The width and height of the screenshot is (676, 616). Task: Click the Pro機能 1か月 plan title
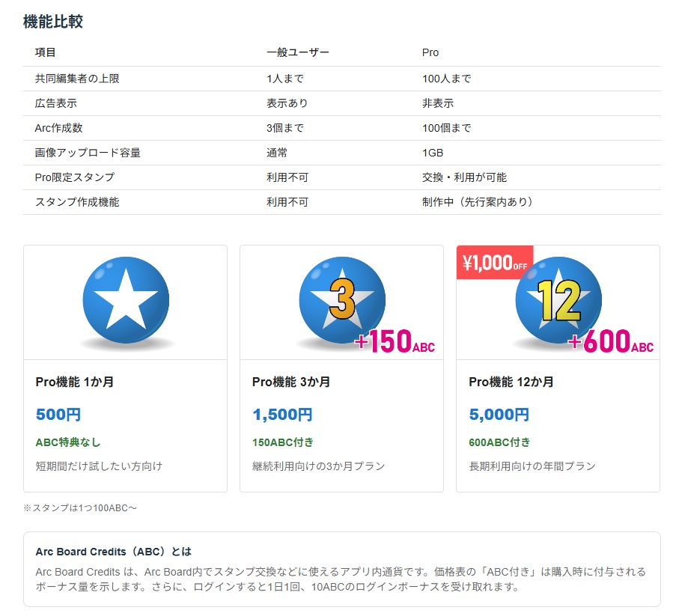pyautogui.click(x=63, y=382)
